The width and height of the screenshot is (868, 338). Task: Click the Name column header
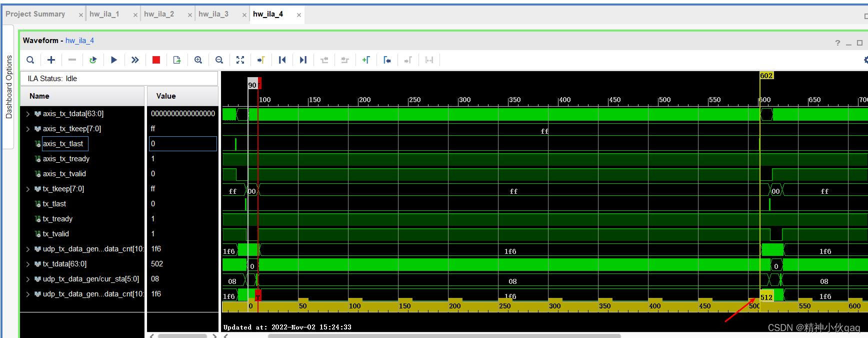pos(82,96)
